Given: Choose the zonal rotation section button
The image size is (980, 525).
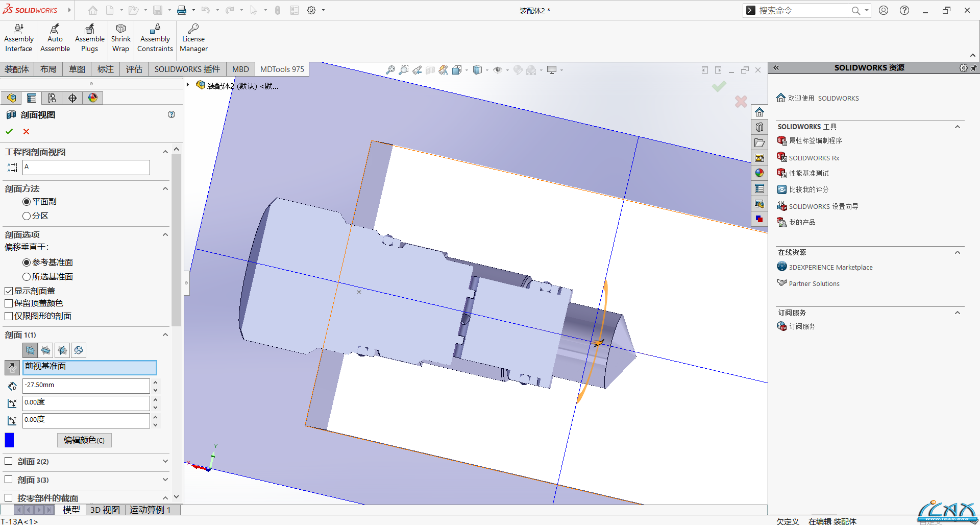Looking at the screenshot, I should [x=79, y=350].
